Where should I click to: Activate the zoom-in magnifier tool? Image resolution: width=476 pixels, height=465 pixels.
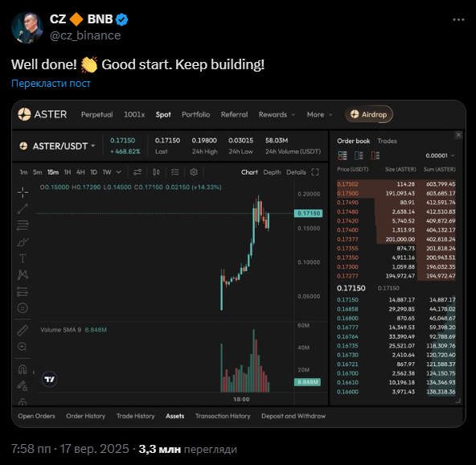[23, 347]
